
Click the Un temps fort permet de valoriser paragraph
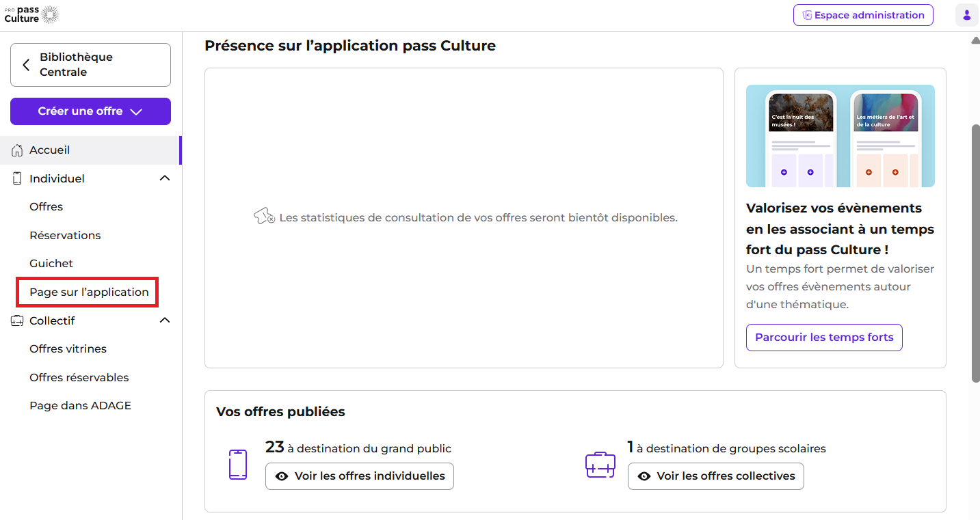pos(840,287)
